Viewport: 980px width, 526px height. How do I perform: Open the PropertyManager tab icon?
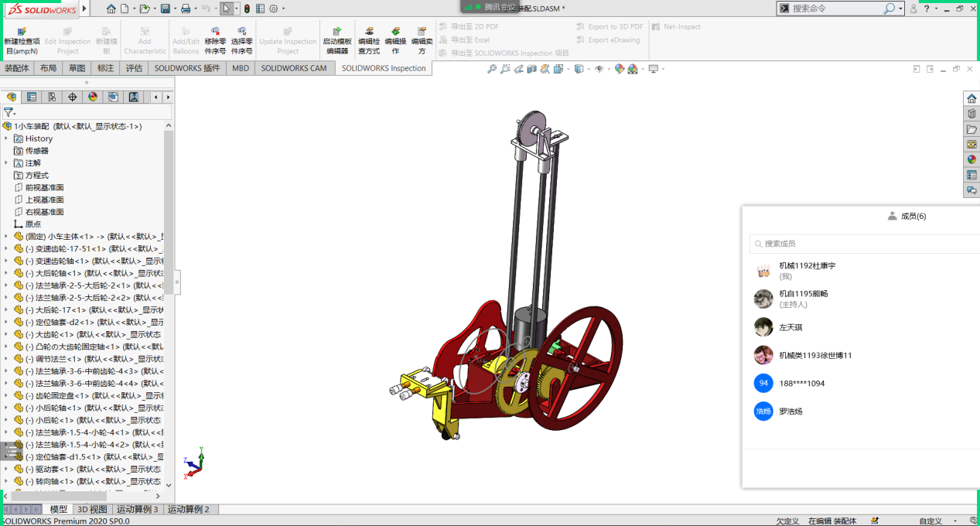pos(32,97)
